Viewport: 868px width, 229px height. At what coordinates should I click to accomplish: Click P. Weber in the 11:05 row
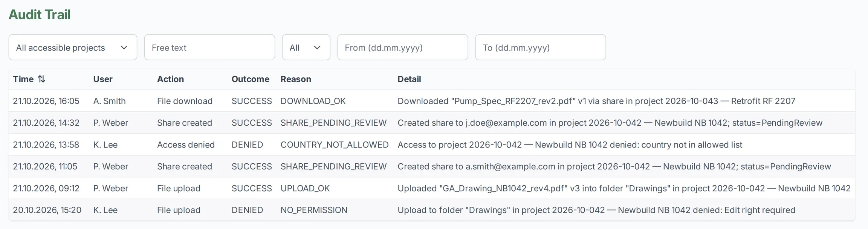(x=110, y=166)
